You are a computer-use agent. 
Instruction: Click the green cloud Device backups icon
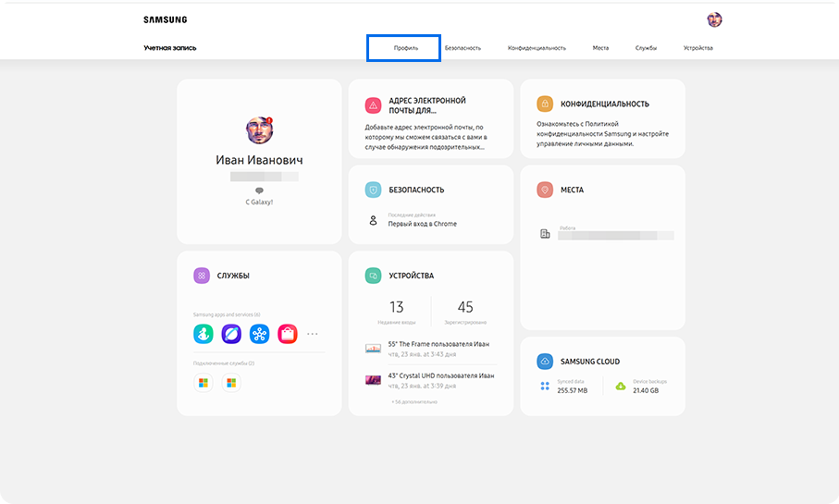coord(621,386)
